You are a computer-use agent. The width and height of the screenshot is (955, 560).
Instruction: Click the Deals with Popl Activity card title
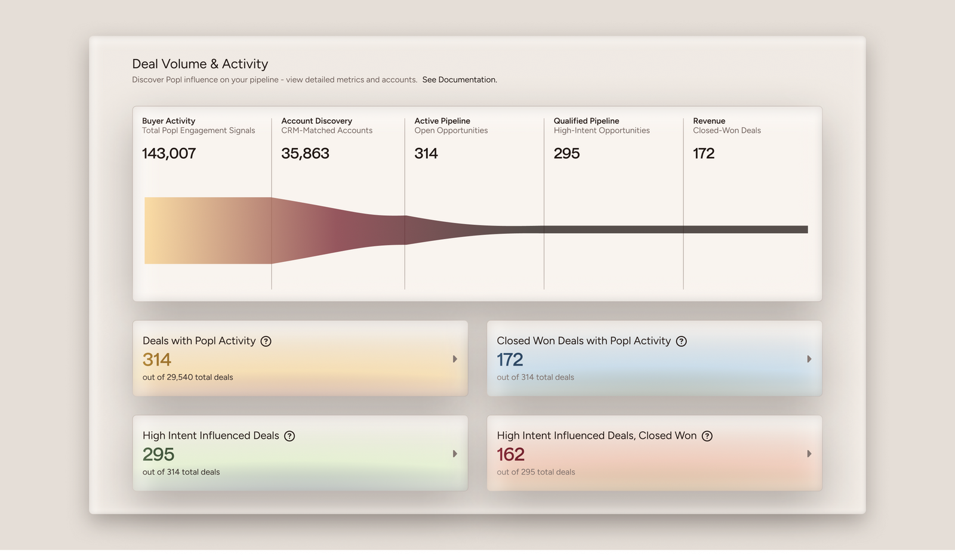(x=199, y=341)
